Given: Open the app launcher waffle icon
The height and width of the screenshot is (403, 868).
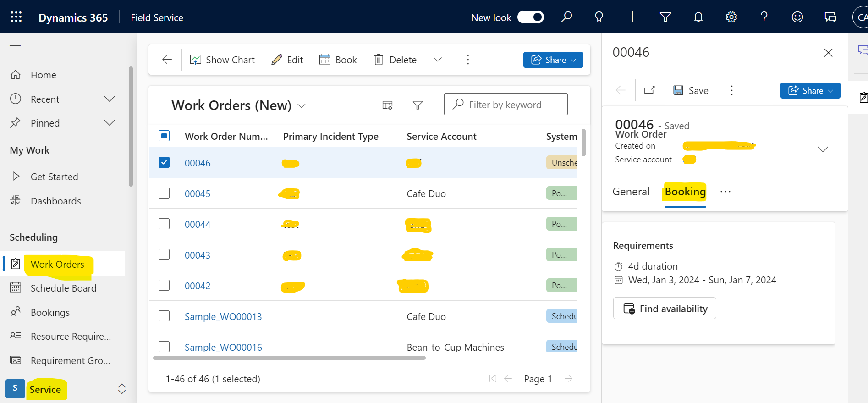Looking at the screenshot, I should pos(16,17).
